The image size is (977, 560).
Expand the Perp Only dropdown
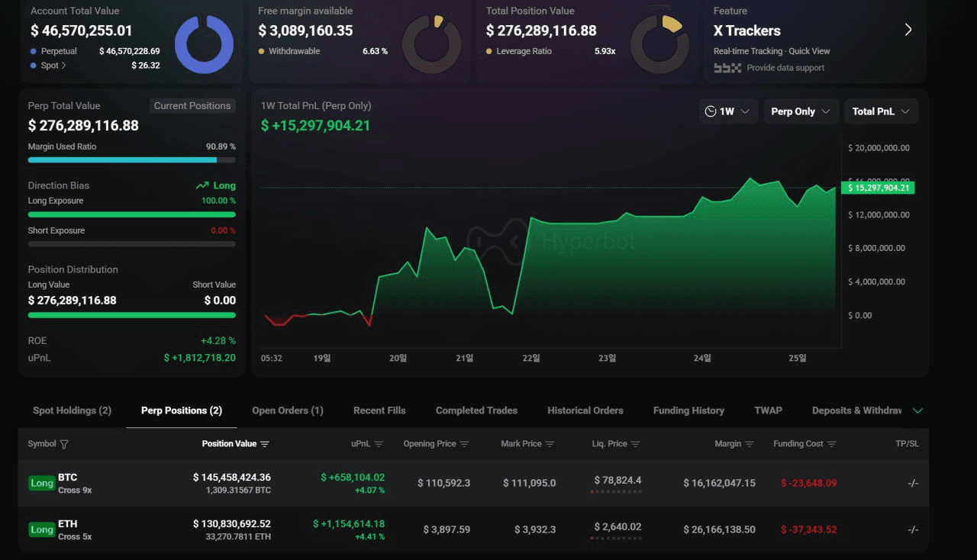pyautogui.click(x=800, y=111)
